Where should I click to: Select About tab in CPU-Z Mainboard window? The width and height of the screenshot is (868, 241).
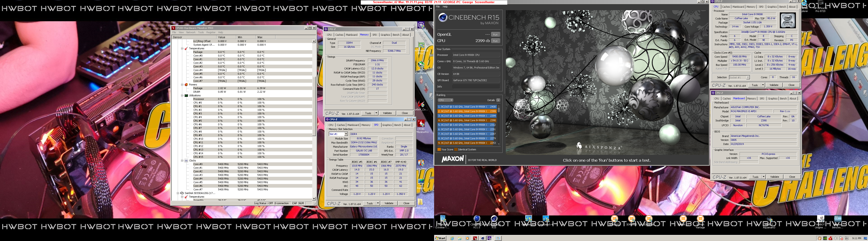pyautogui.click(x=793, y=99)
